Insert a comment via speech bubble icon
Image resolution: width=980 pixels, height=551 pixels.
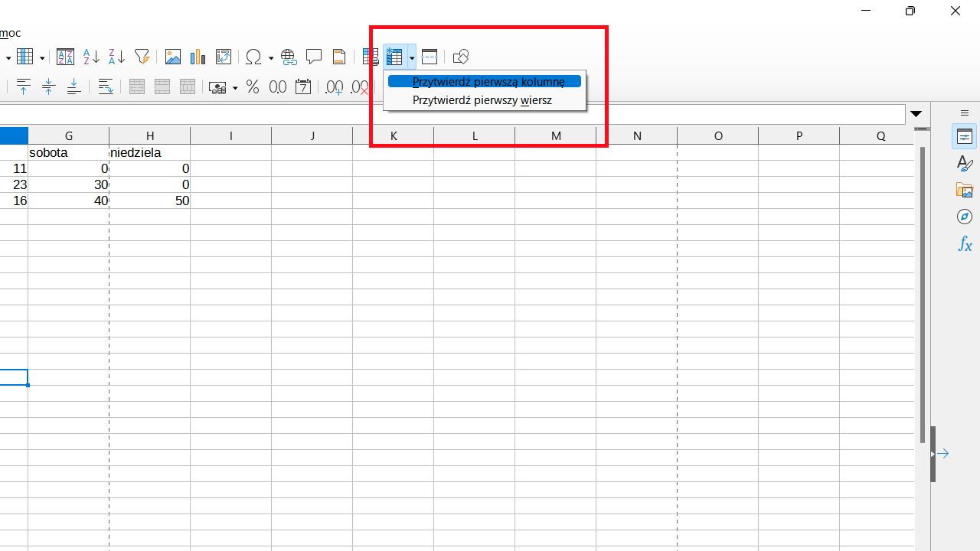[x=314, y=57]
